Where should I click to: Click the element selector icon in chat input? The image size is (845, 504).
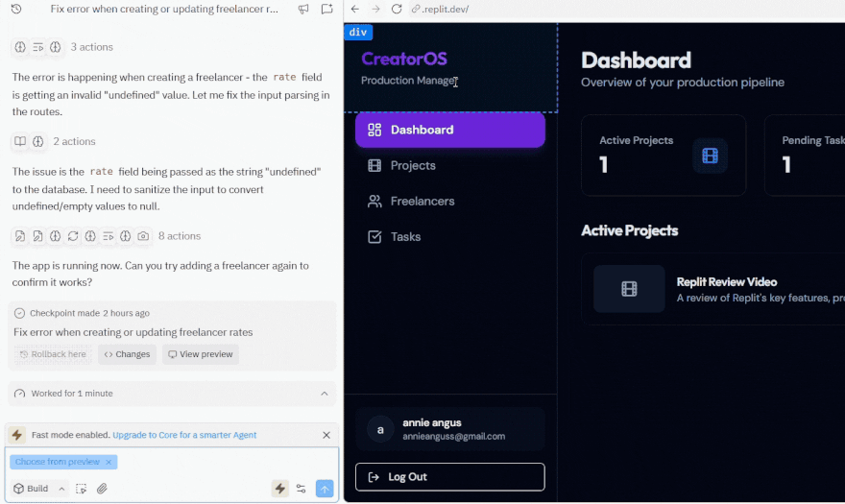(x=82, y=489)
